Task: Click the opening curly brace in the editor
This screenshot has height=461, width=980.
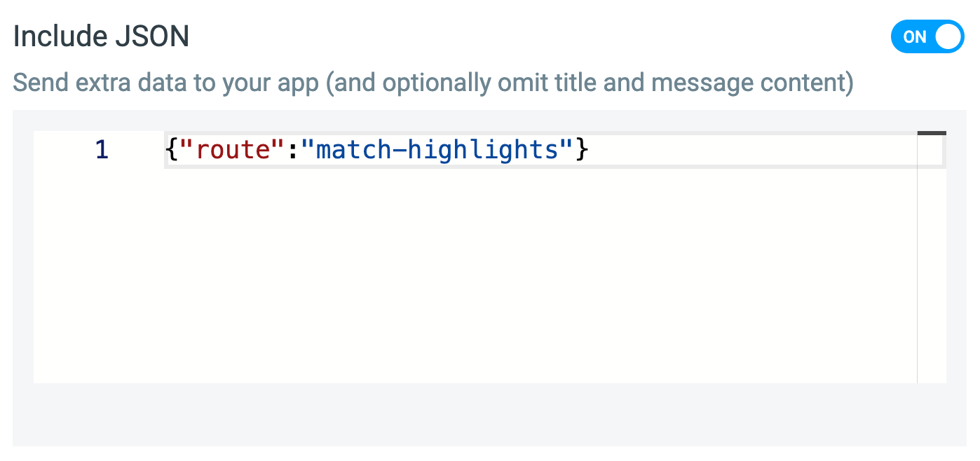Action: 173,150
